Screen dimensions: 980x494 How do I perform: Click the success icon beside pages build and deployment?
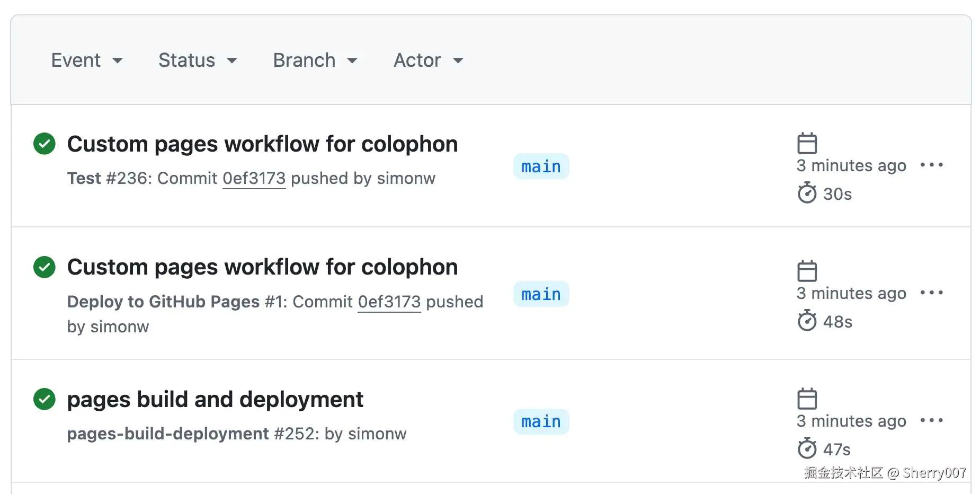coord(44,399)
